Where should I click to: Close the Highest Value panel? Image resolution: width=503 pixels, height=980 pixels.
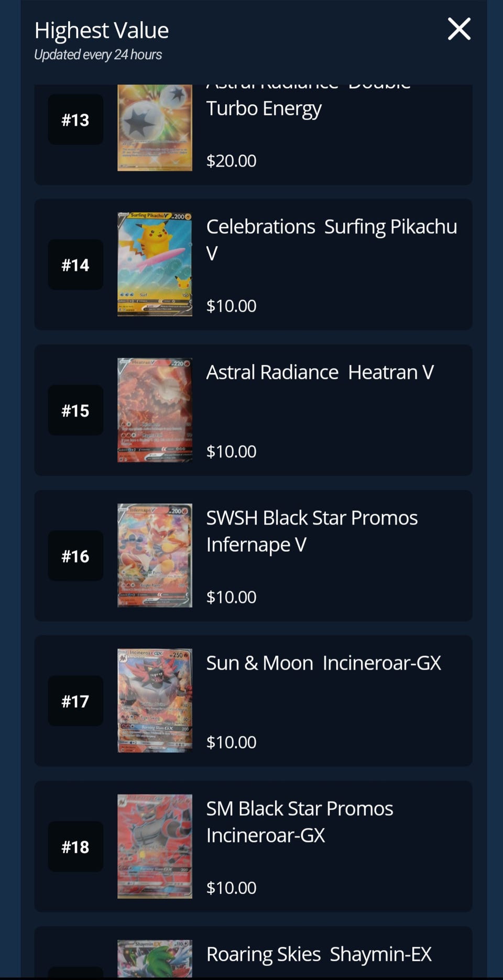pos(459,29)
